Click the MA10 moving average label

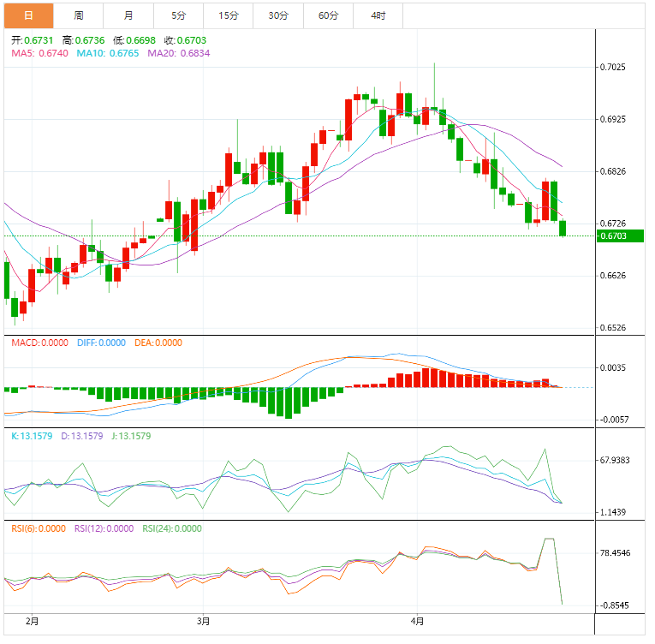pos(109,53)
